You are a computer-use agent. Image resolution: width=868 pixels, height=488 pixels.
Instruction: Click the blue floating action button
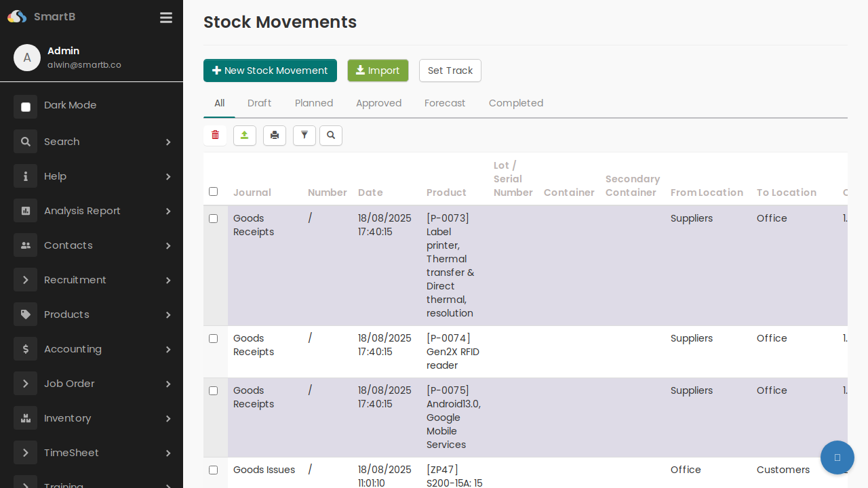point(837,457)
